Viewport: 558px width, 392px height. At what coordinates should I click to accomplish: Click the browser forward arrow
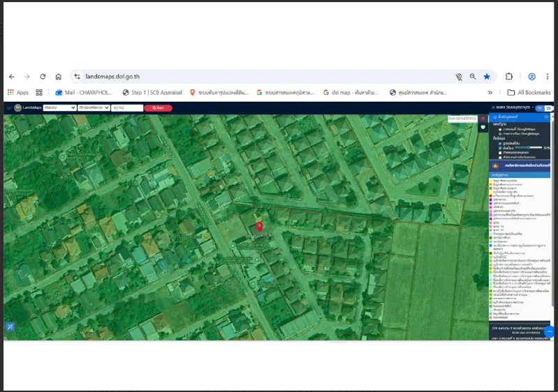coord(27,77)
